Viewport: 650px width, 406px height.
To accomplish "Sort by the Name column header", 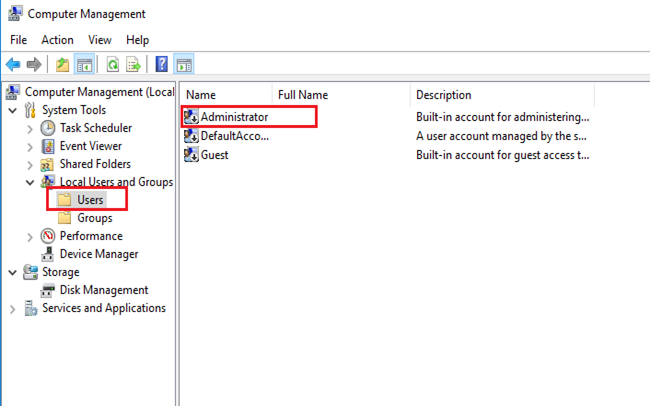I will pyautogui.click(x=227, y=95).
